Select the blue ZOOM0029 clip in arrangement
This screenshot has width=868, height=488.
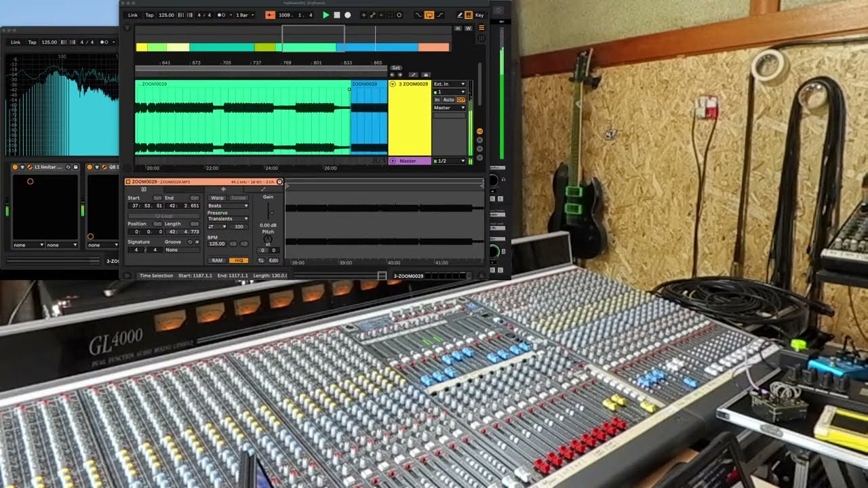tap(369, 119)
